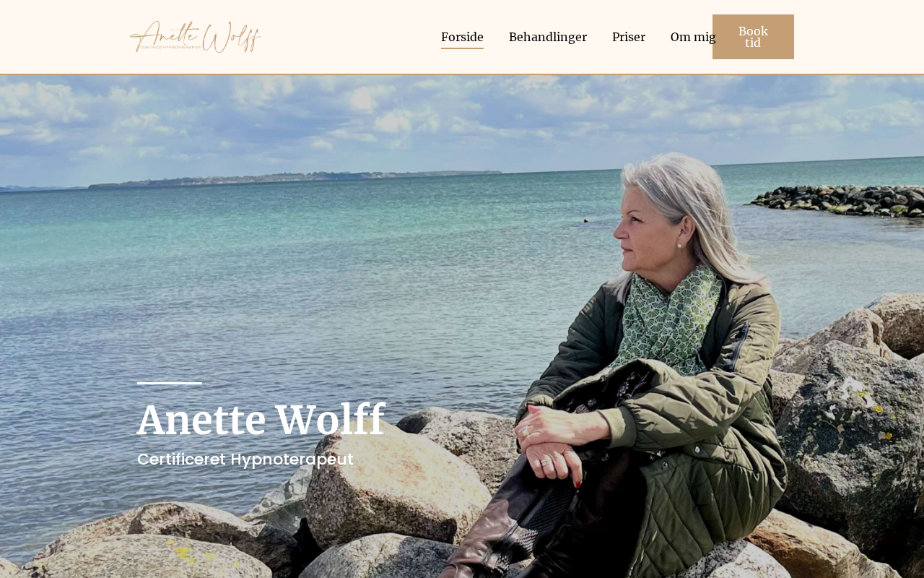Screen dimensions: 924x578
Task: Open the Priser page
Action: click(x=629, y=37)
